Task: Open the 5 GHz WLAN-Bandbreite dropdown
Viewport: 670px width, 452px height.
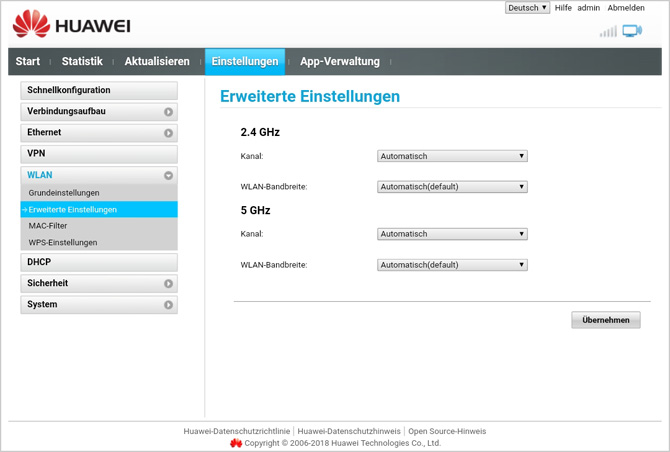Action: (x=452, y=265)
